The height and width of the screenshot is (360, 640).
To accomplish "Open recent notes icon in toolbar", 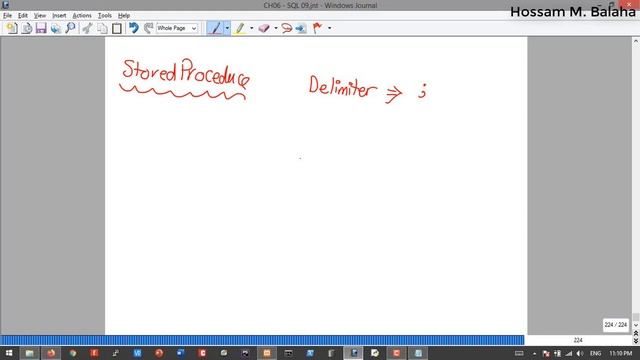I will click(27, 28).
